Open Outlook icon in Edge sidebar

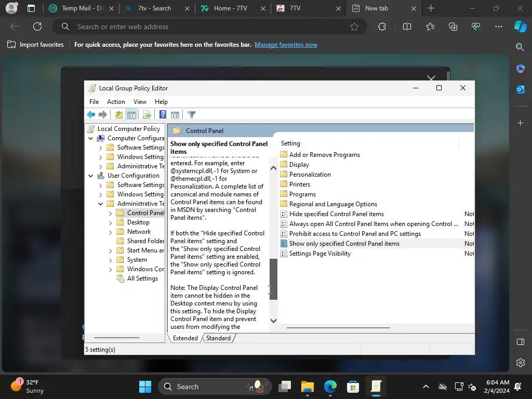(520, 89)
